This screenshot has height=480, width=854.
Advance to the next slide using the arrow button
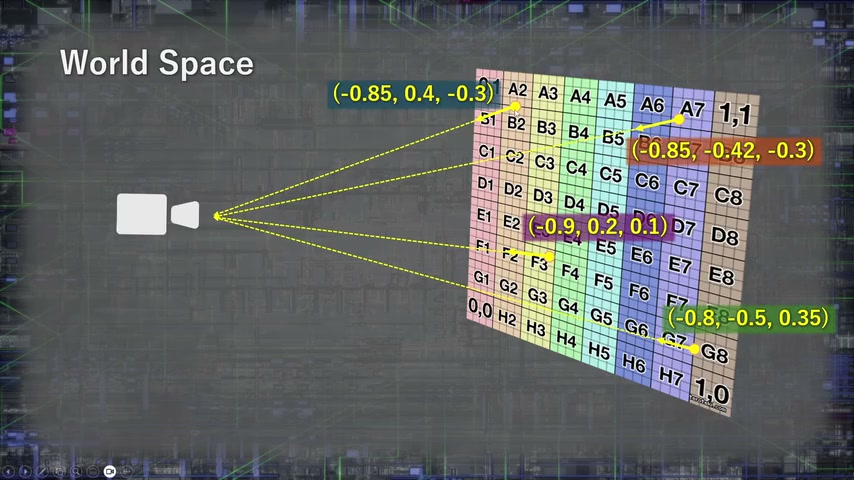[26, 471]
